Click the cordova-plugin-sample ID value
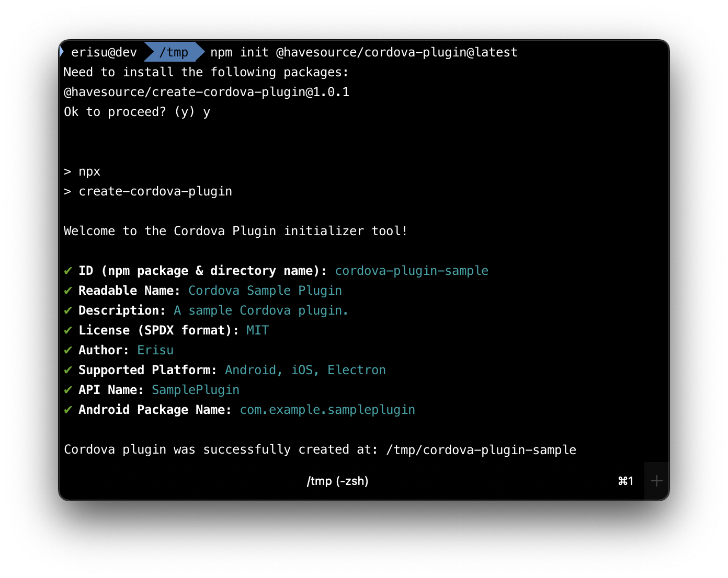Viewport: 728px width, 578px height. pos(412,271)
